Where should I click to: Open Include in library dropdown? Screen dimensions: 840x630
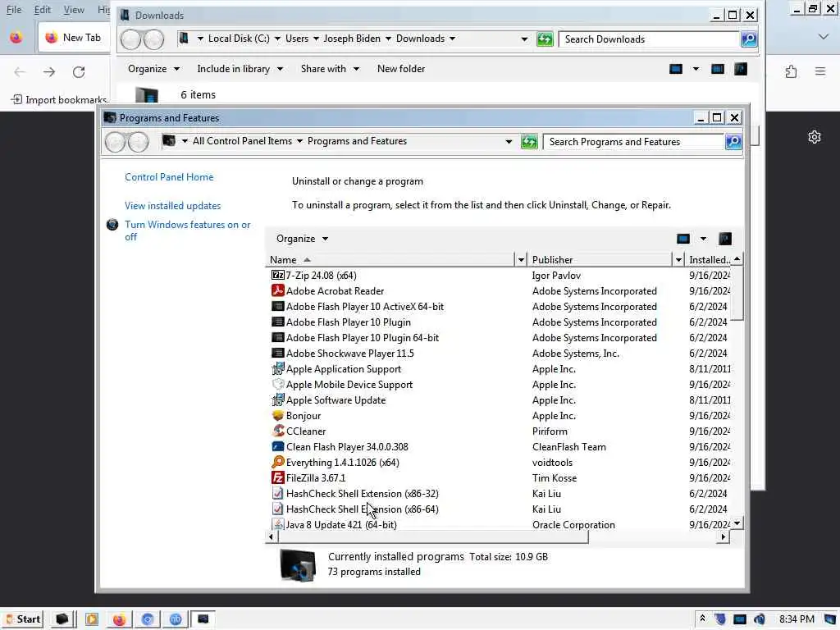[x=240, y=69]
